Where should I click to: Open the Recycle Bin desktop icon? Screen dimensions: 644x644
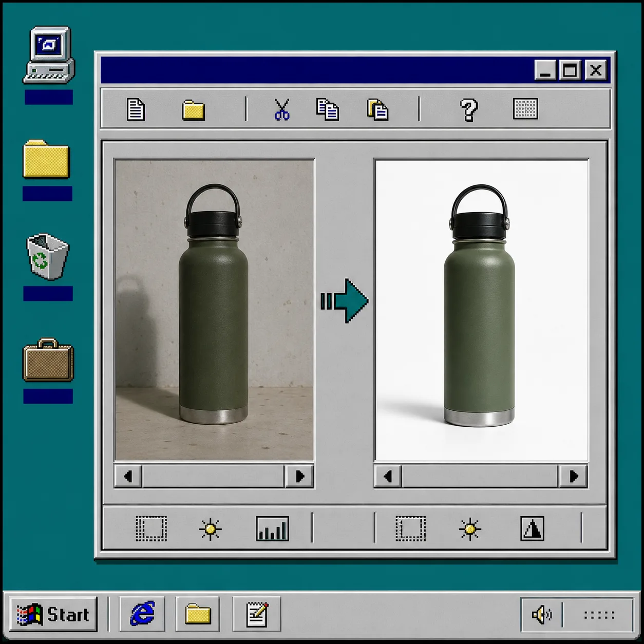48,256
